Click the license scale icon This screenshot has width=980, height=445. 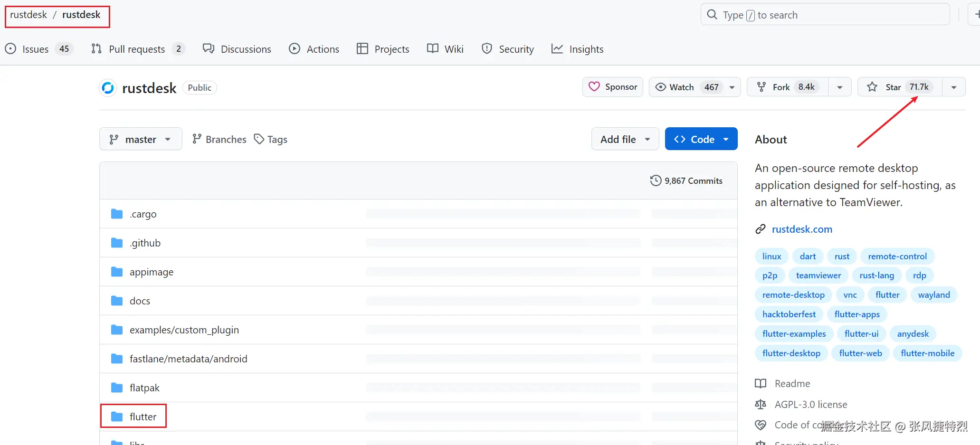(x=761, y=405)
